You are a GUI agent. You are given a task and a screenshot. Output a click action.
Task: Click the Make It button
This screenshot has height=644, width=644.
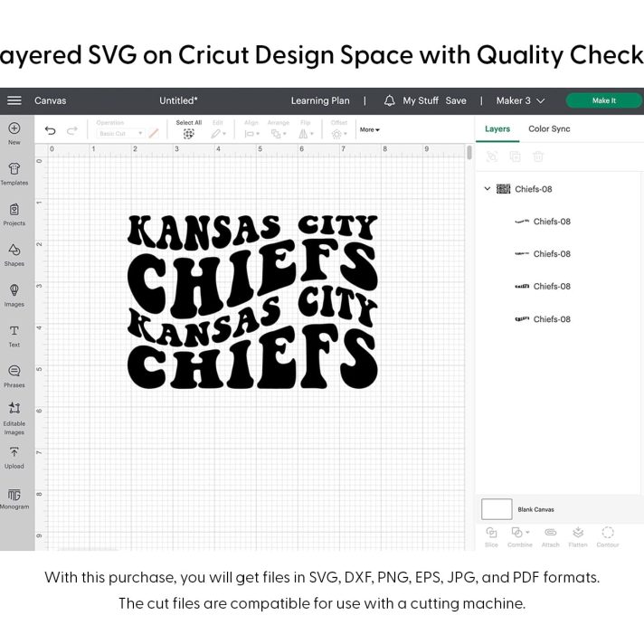click(604, 100)
